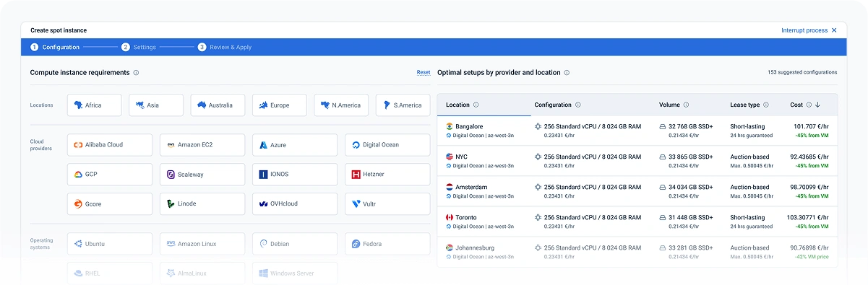This screenshot has height=285, width=868.
Task: Click Scaleway purple logo icon
Action: coord(171,175)
